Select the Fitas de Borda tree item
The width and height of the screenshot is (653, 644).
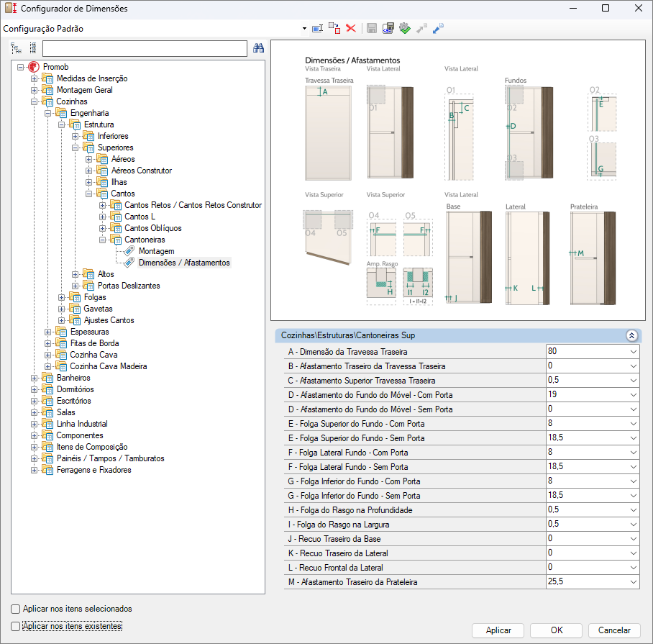(94, 343)
